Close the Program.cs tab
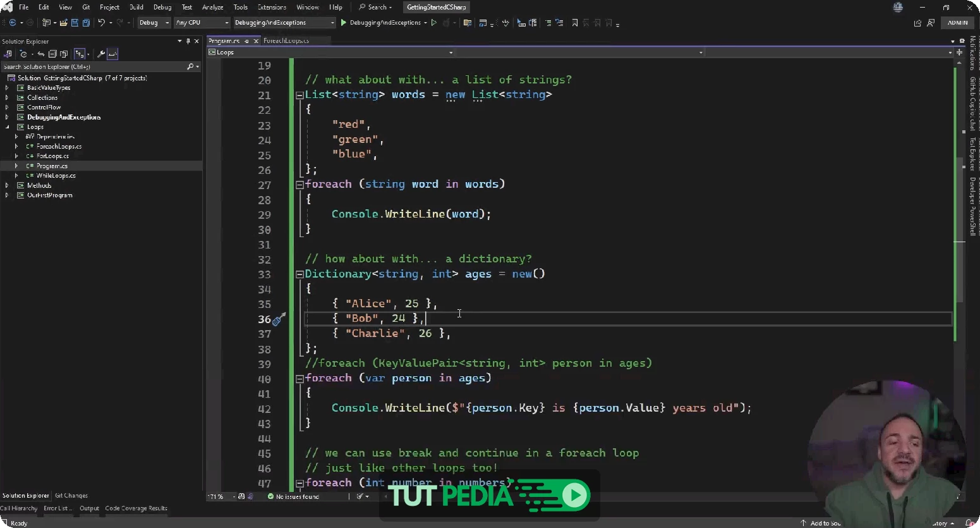980x528 pixels. coord(256,41)
